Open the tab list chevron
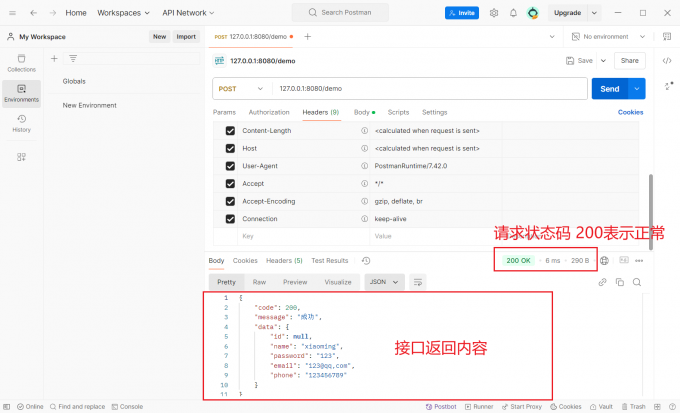The image size is (680, 413). click(552, 37)
